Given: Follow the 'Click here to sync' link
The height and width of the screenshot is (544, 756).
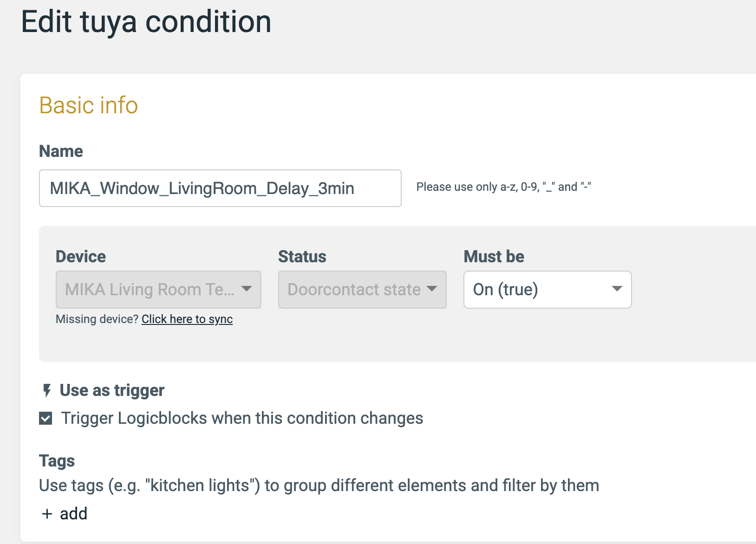Looking at the screenshot, I should (187, 319).
